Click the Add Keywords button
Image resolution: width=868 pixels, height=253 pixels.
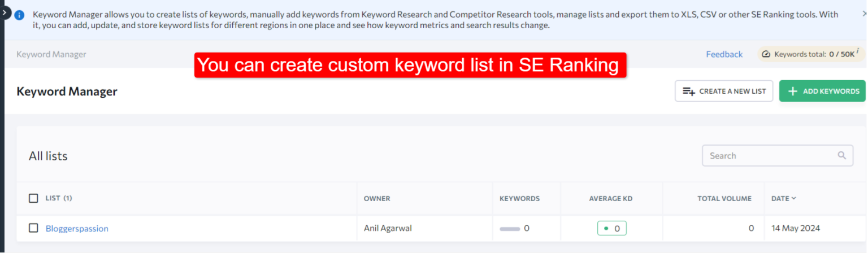click(x=822, y=91)
